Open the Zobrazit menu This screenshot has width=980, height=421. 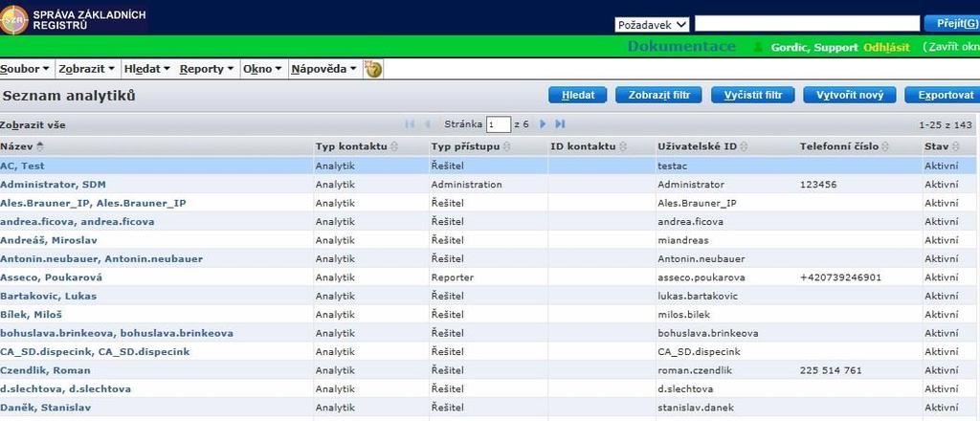tap(86, 69)
